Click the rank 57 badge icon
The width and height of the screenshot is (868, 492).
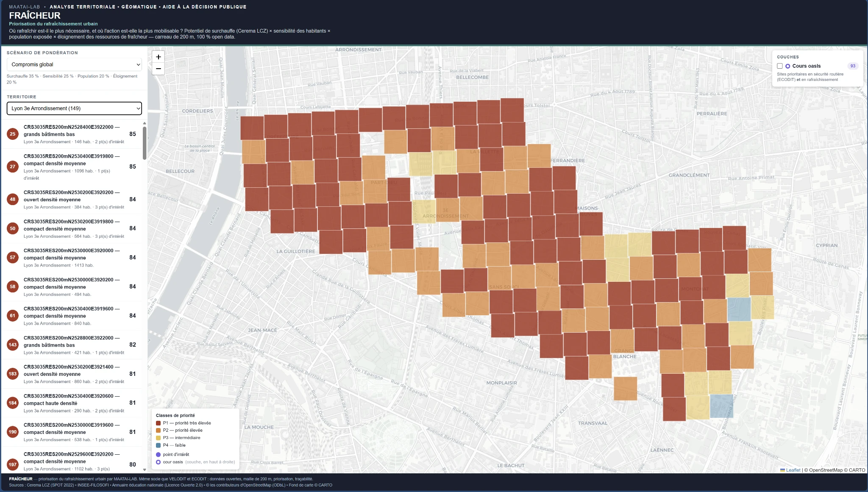[x=13, y=257]
